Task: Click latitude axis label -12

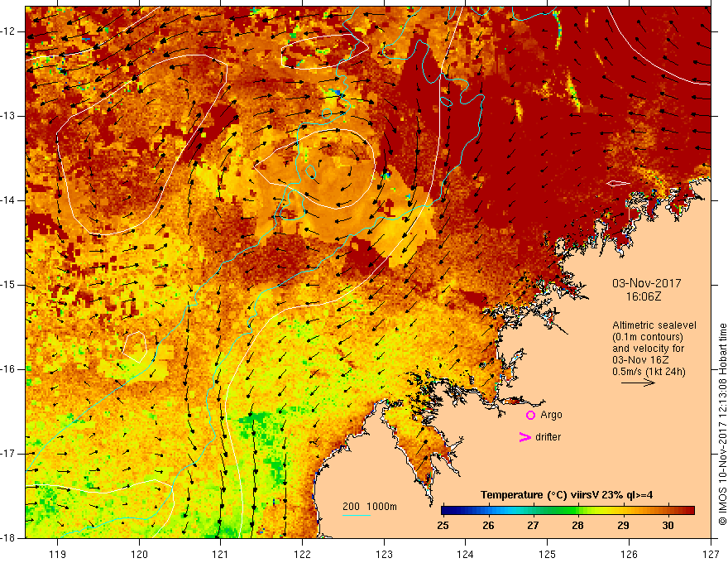Action: (x=8, y=31)
